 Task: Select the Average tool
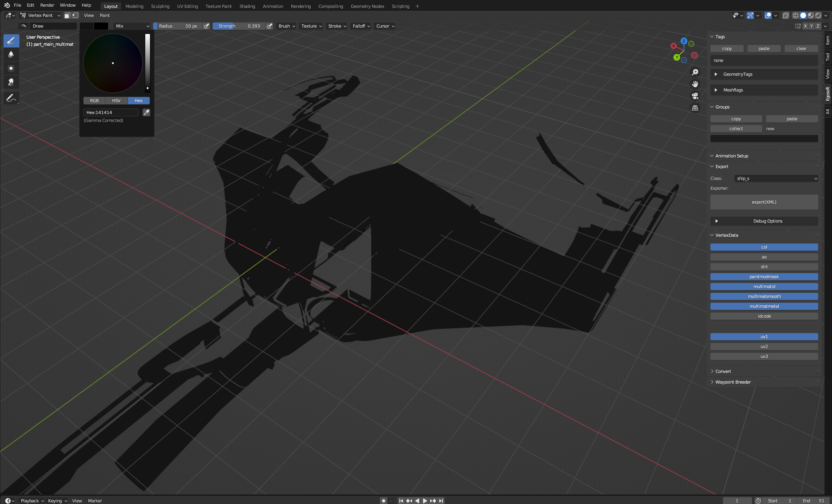(11, 68)
